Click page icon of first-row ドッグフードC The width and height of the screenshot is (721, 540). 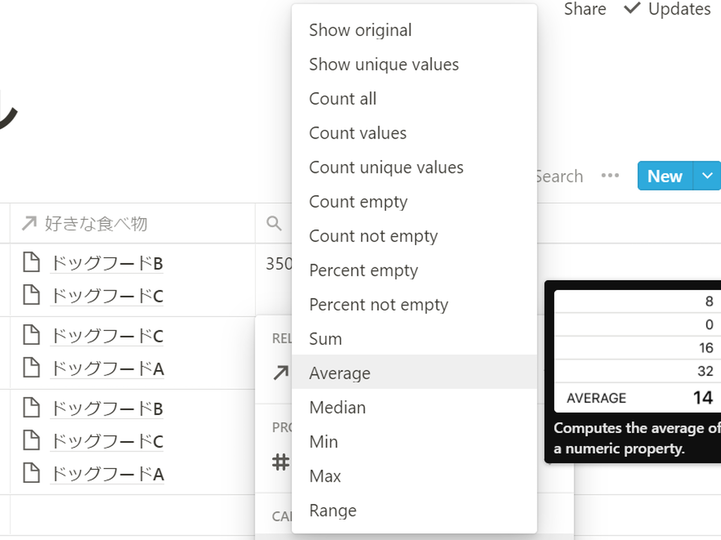pyautogui.click(x=31, y=294)
